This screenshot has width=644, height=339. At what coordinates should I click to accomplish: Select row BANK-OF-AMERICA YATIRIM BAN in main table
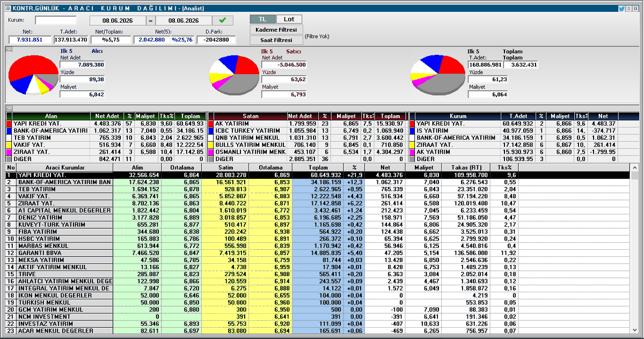point(318,182)
